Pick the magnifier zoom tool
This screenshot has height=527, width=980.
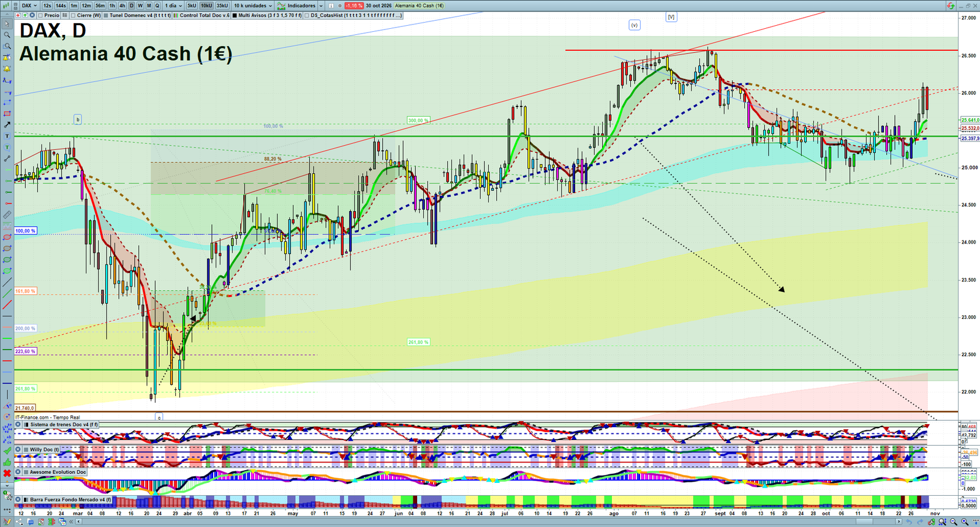click(7, 35)
